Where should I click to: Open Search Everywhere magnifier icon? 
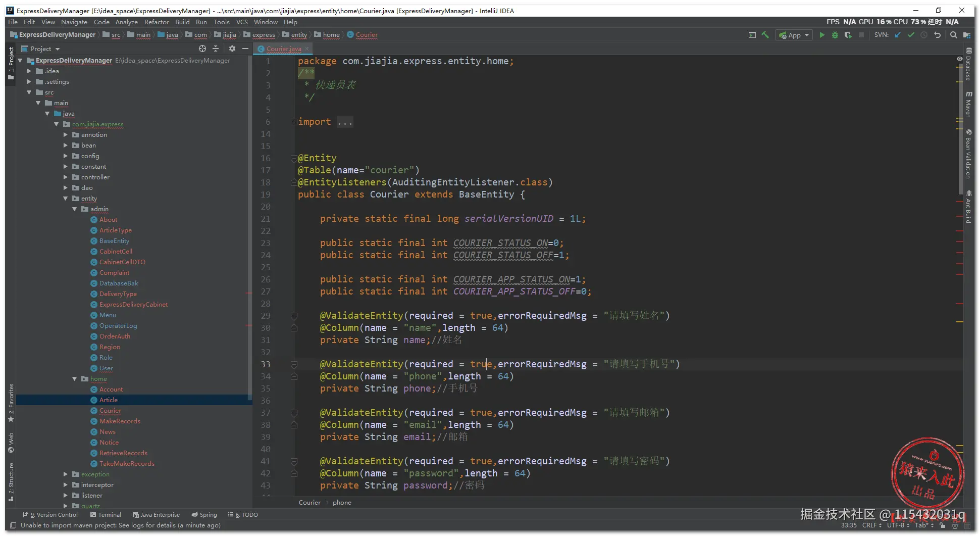[953, 35]
